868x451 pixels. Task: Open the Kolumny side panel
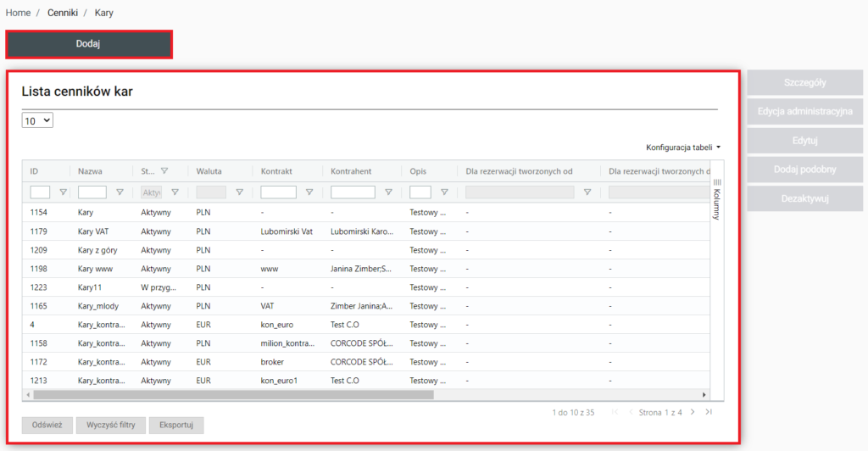[716, 199]
